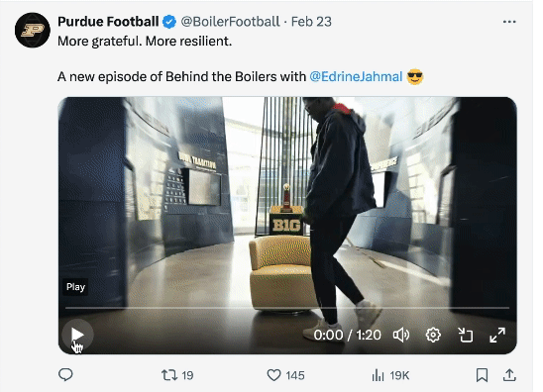
Task: Repost the tweet with 19 reposts
Action: point(177,375)
